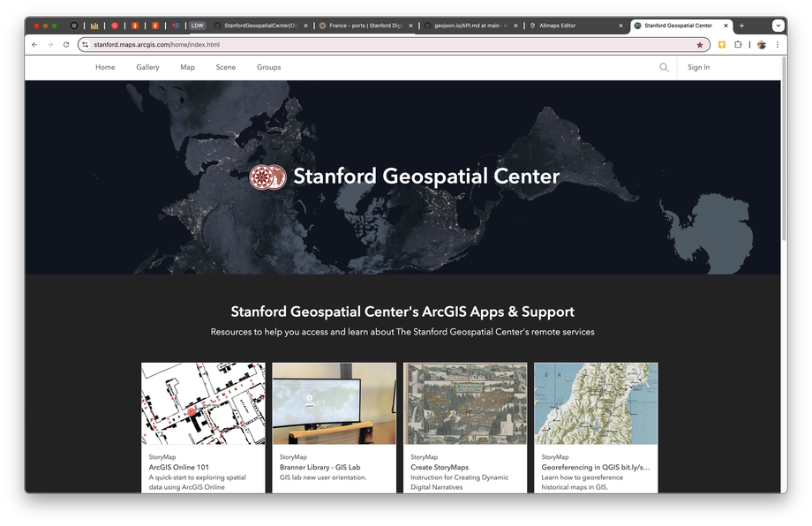Image resolution: width=812 pixels, height=526 pixels.
Task: Click the Create StoryMaps title
Action: pos(440,467)
